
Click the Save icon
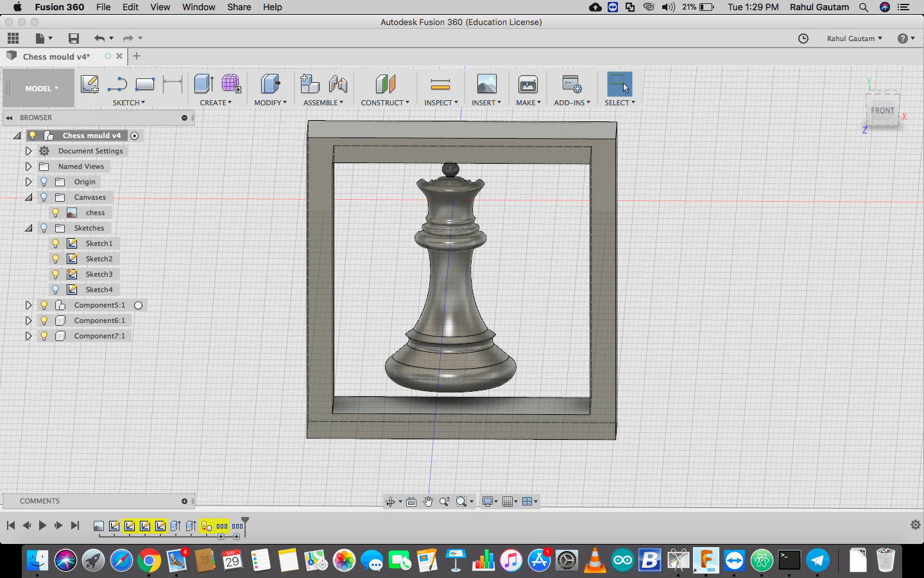pyautogui.click(x=74, y=38)
